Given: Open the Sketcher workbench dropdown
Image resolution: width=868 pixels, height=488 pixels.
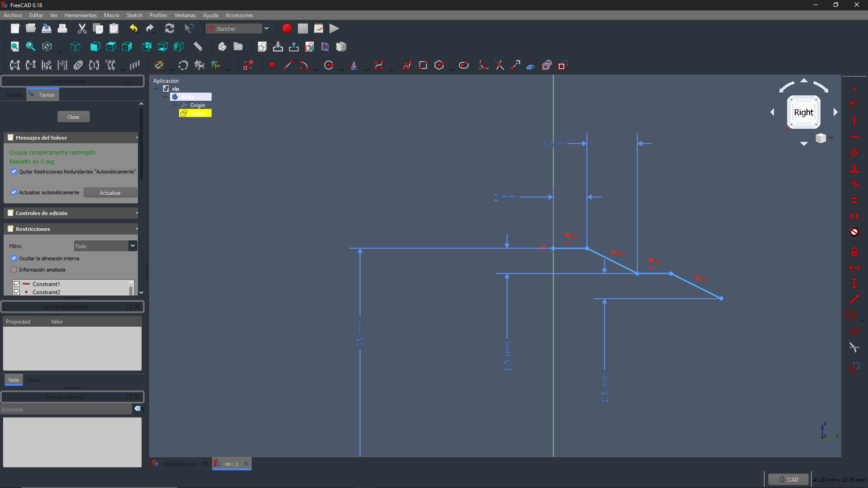Looking at the screenshot, I should click(x=266, y=29).
